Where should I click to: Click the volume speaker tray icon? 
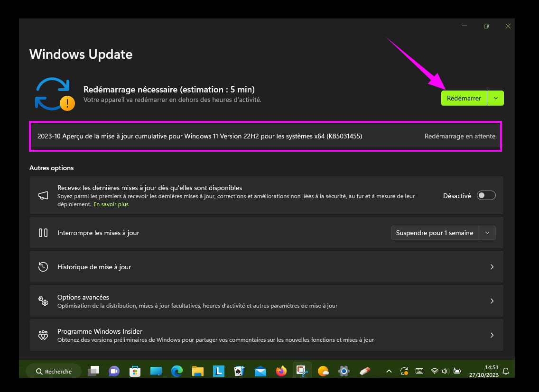pos(445,371)
